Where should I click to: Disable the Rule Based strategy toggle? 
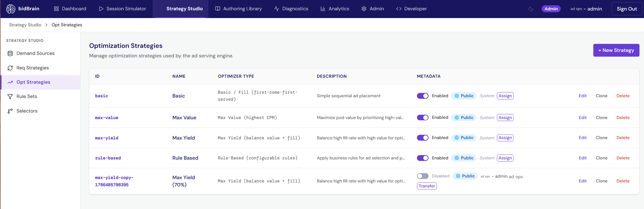[423, 158]
